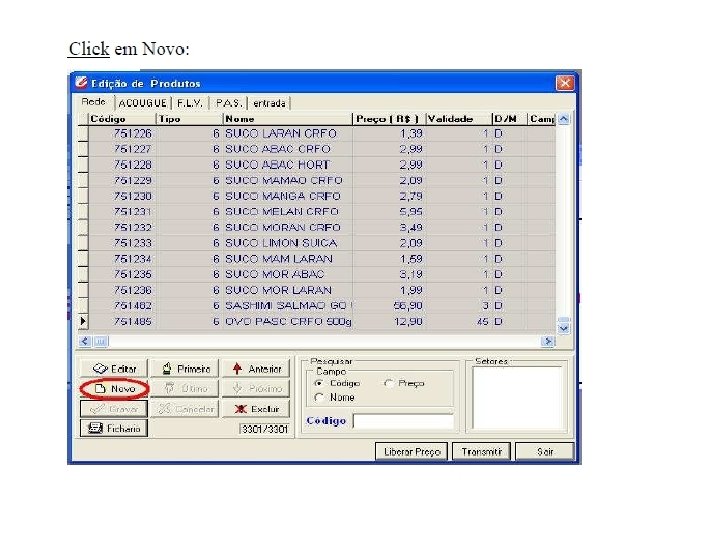Click the Liberar Preço button
Image resolution: width=720 pixels, height=540 pixels.
pyautogui.click(x=412, y=452)
